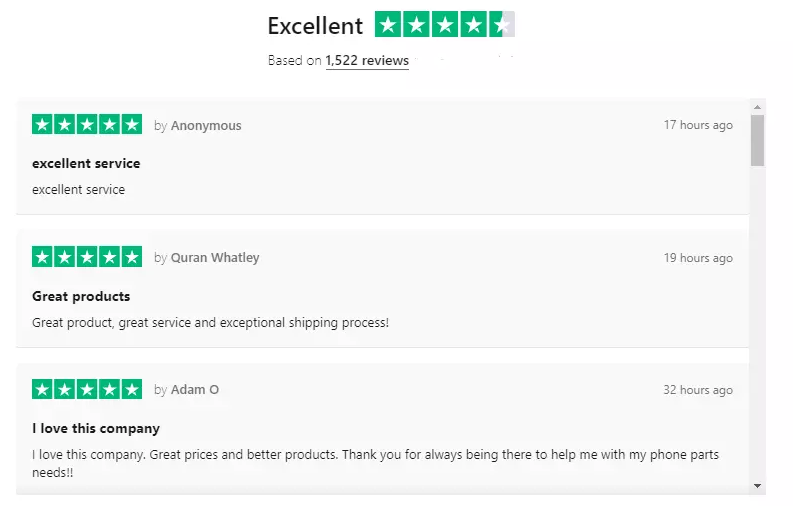Image resolution: width=793 pixels, height=506 pixels.
Task: Click the half-filled fifth star in the header
Action: (x=502, y=25)
